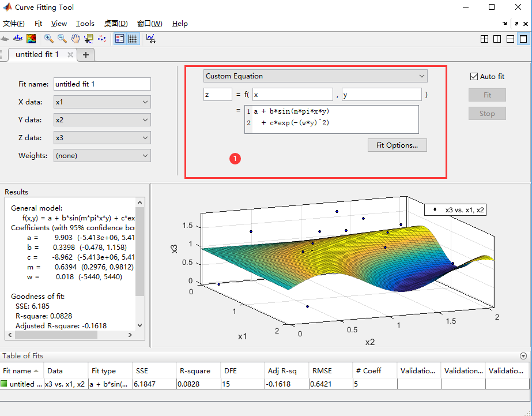Click the SSE column header
The image size is (532, 416).
tap(154, 371)
